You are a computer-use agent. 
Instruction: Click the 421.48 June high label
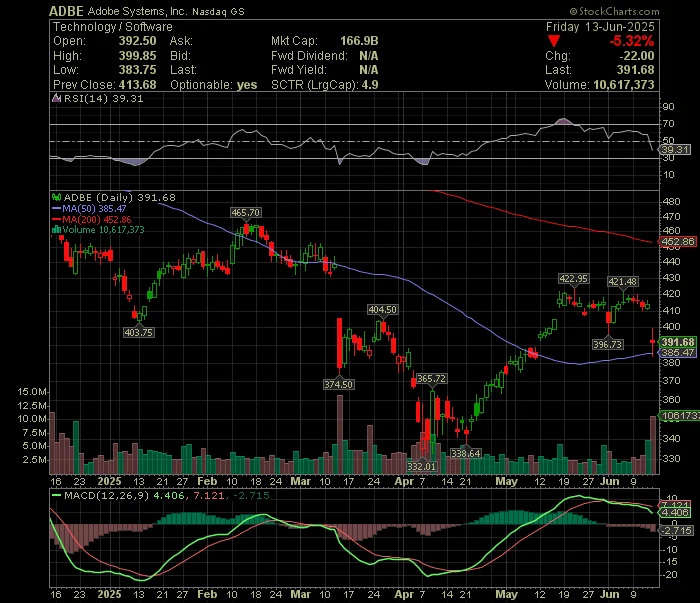point(623,282)
